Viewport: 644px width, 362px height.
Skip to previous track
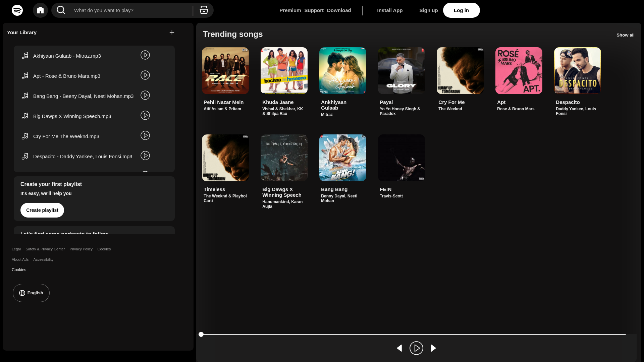click(399, 348)
